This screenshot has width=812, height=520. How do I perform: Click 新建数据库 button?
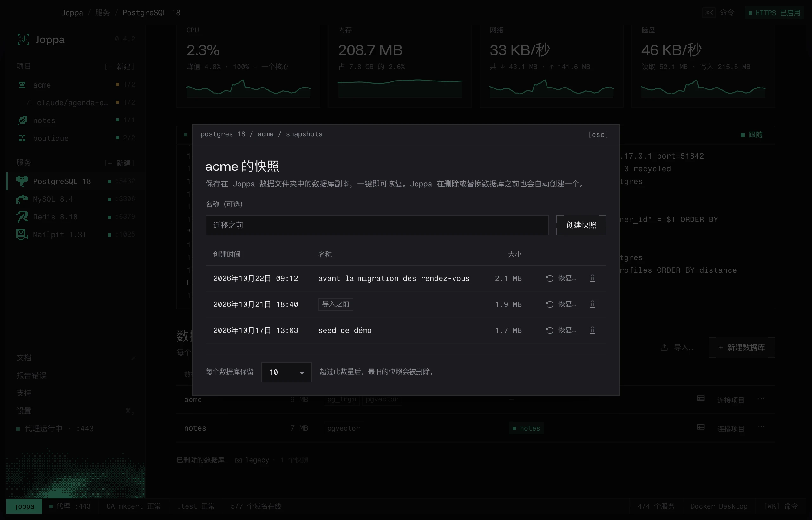742,348
